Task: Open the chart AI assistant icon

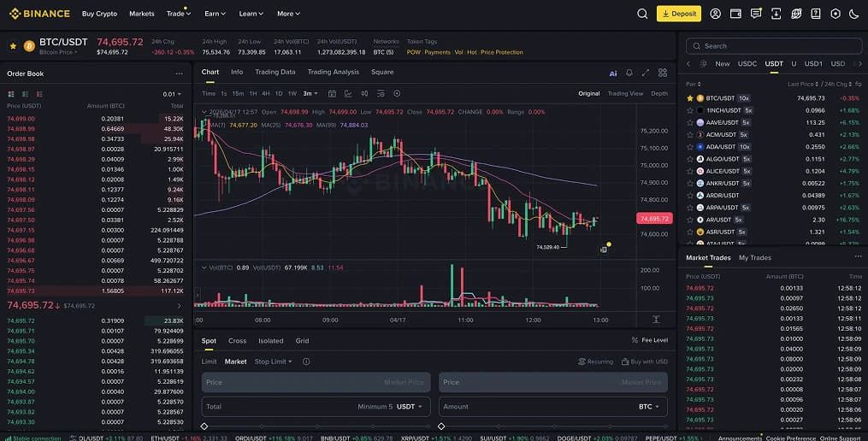Action: click(613, 73)
